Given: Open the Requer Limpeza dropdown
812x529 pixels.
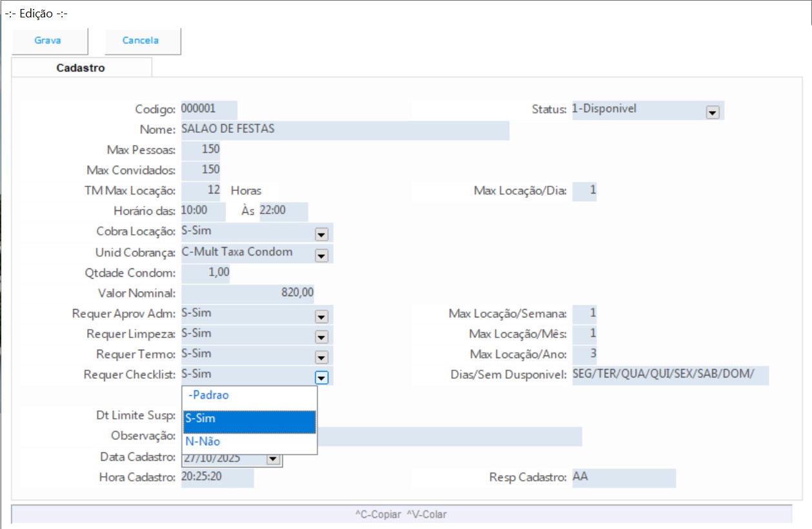Looking at the screenshot, I should tap(321, 337).
